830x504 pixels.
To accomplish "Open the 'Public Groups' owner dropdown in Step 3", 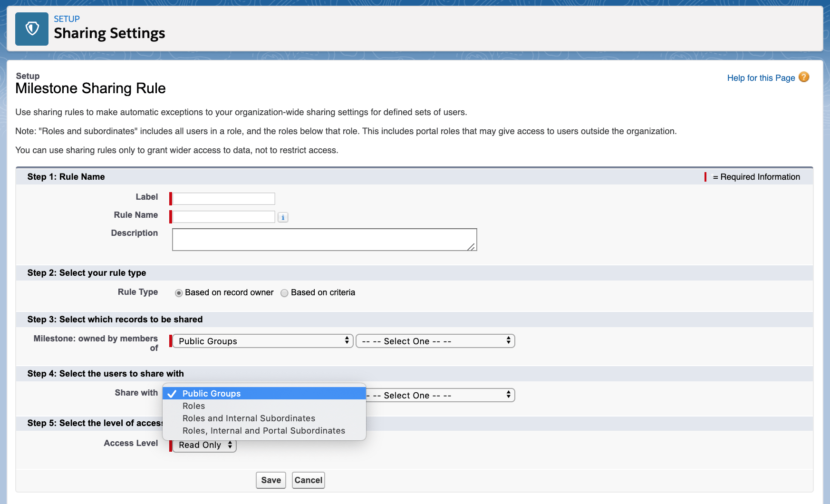I will point(263,341).
